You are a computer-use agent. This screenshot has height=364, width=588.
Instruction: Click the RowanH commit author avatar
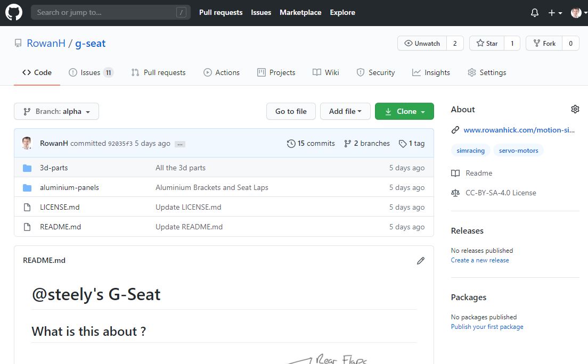coord(27,143)
